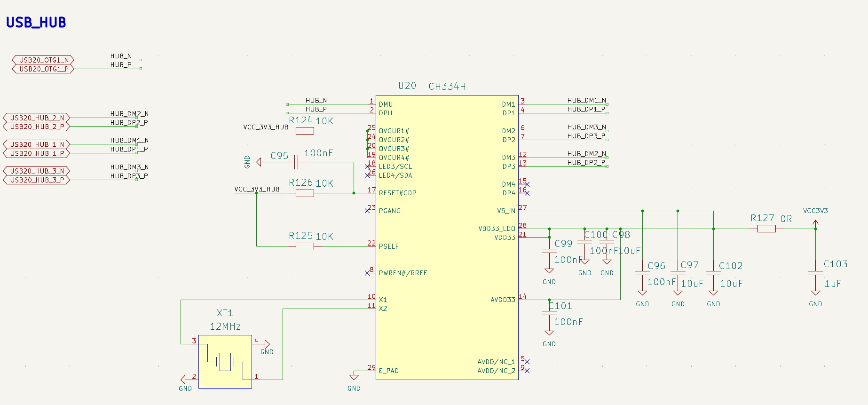Select the USB_HUB sheet title text

coord(36,23)
